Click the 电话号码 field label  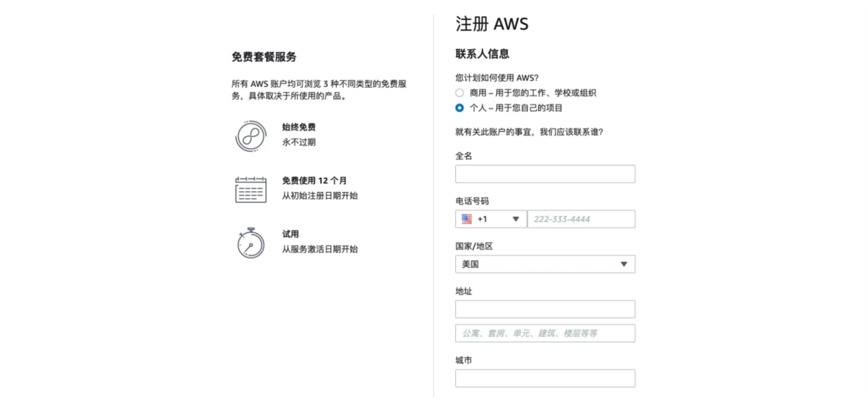[472, 201]
